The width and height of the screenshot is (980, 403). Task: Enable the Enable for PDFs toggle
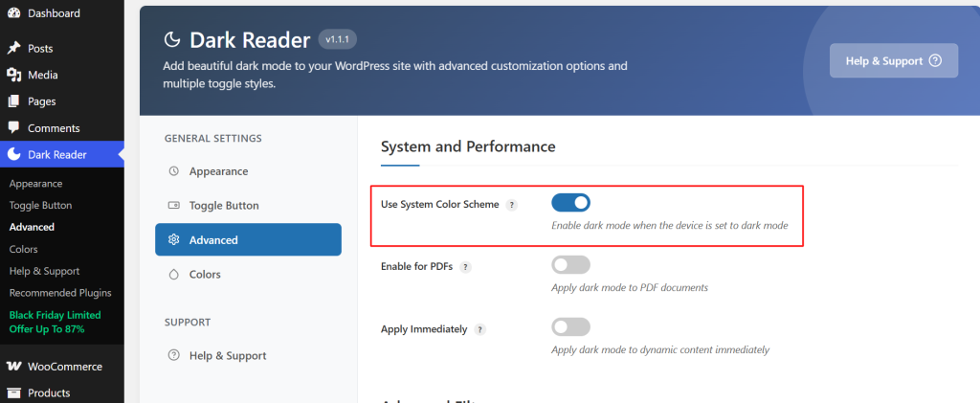coord(570,265)
